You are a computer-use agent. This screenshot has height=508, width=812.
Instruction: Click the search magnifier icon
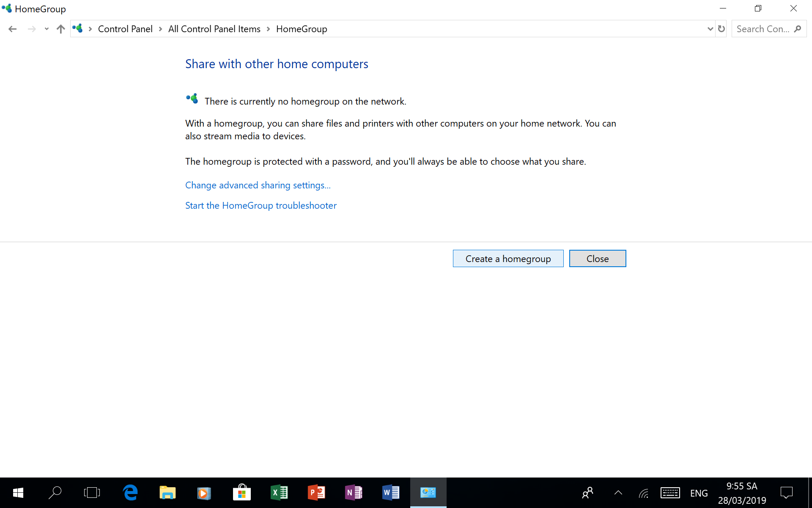coord(798,29)
